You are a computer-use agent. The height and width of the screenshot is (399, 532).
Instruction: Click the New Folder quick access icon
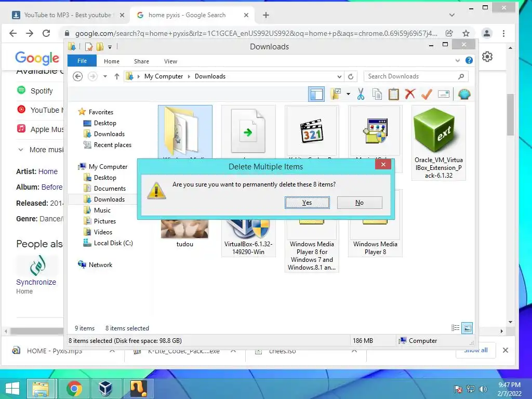(100, 47)
